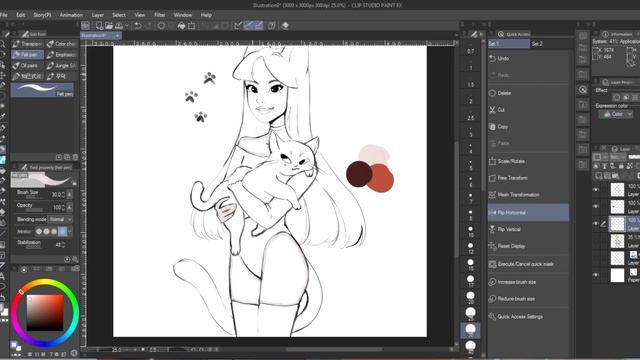This screenshot has height=360, width=640.
Task: Toggle visibility eye of second layer
Action: click(x=596, y=207)
